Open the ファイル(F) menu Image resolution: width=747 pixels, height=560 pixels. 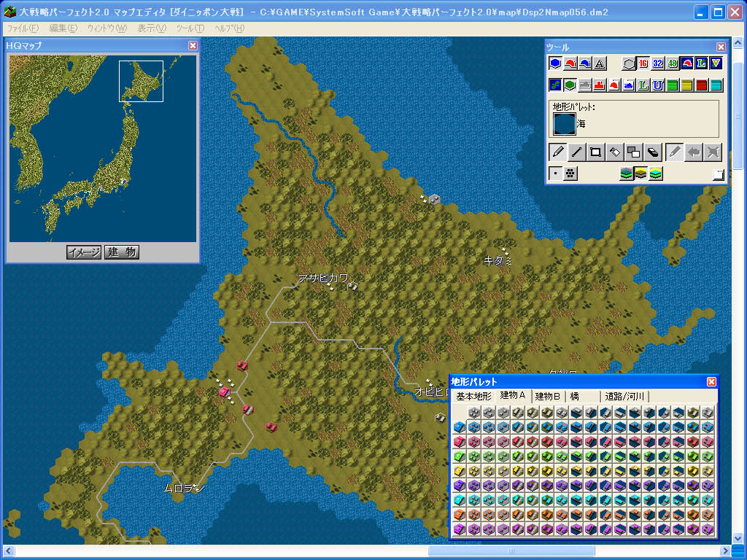tap(23, 28)
